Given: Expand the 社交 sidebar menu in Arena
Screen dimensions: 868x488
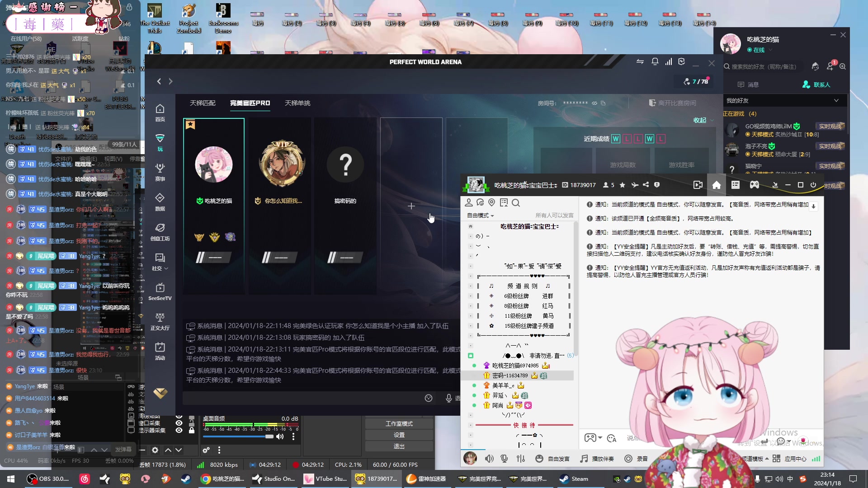Looking at the screenshot, I should (160, 262).
